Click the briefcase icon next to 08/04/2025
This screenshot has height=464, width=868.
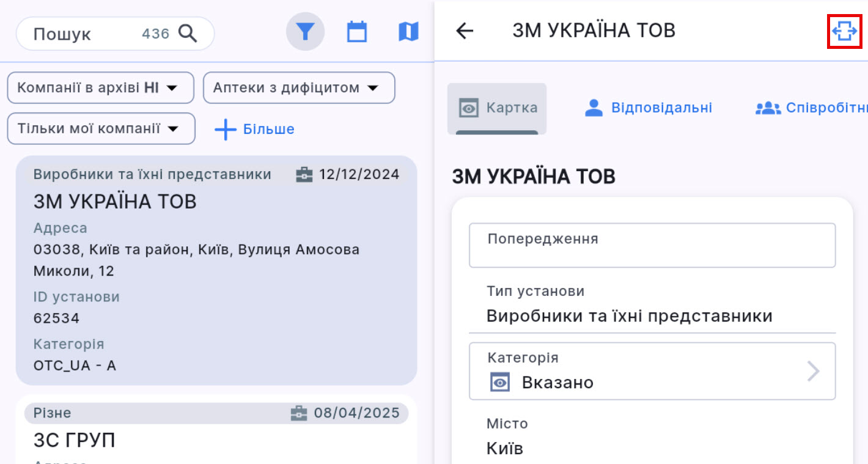299,413
